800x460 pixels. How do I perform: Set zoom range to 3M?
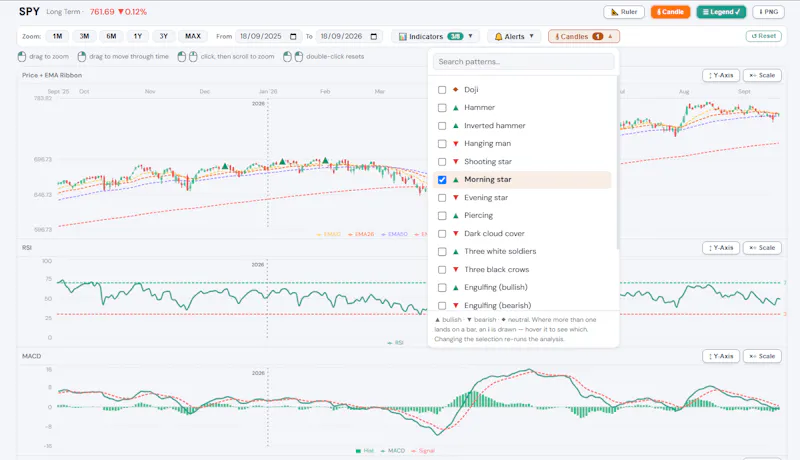point(84,36)
